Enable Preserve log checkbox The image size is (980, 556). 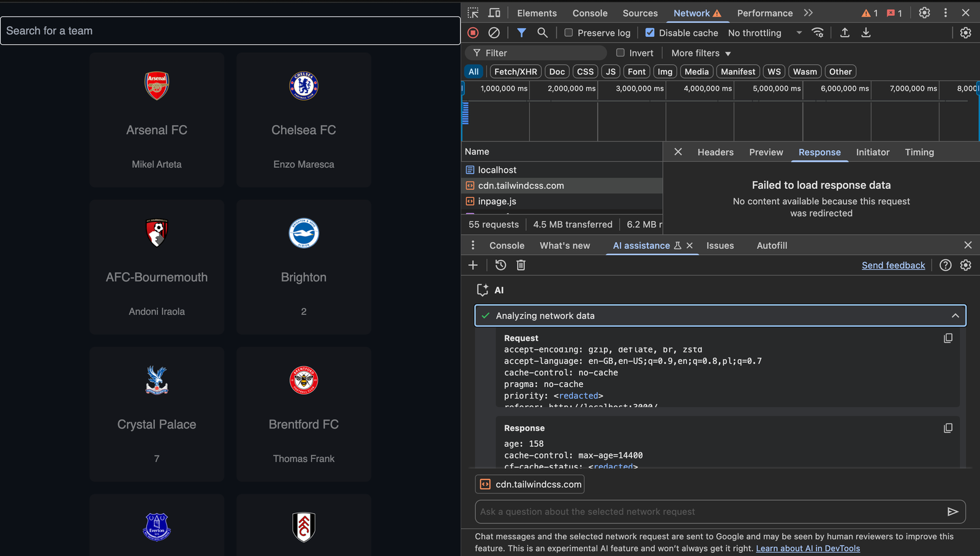568,32
